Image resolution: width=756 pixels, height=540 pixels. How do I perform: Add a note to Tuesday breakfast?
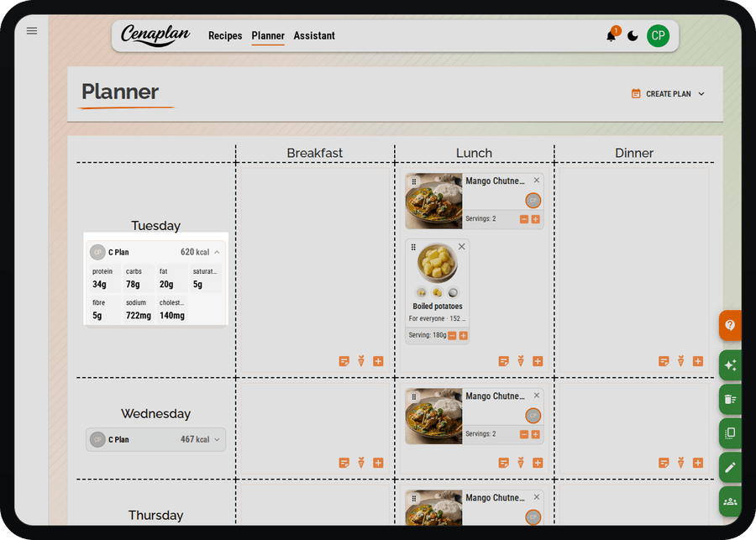[344, 361]
